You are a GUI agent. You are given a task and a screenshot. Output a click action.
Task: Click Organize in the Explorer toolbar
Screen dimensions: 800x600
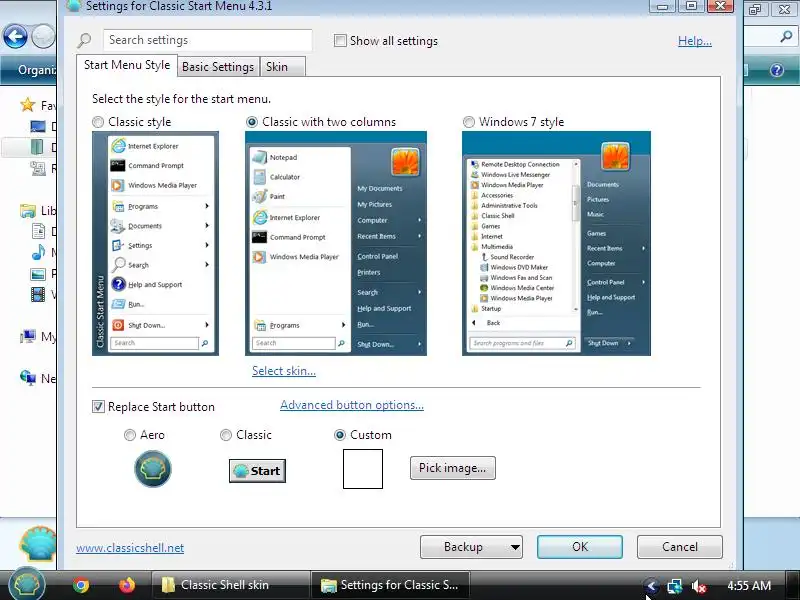(36, 70)
